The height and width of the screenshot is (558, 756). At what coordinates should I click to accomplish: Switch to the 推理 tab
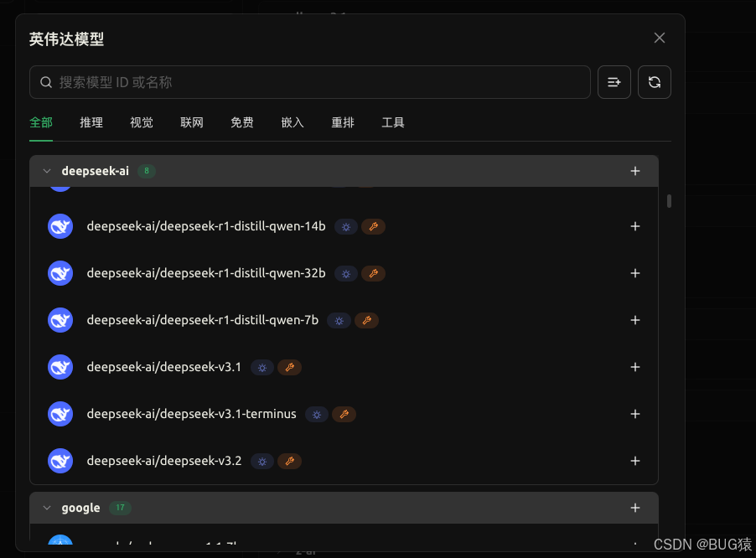tap(91, 122)
